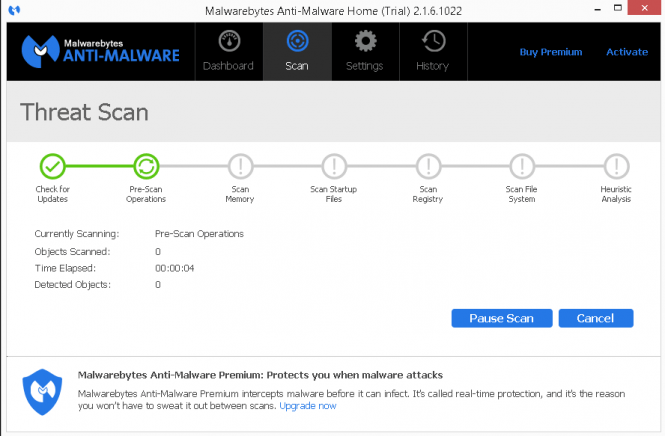Click the Heuristic Analysis step icon
Image resolution: width=665 pixels, height=436 pixels.
tap(616, 166)
